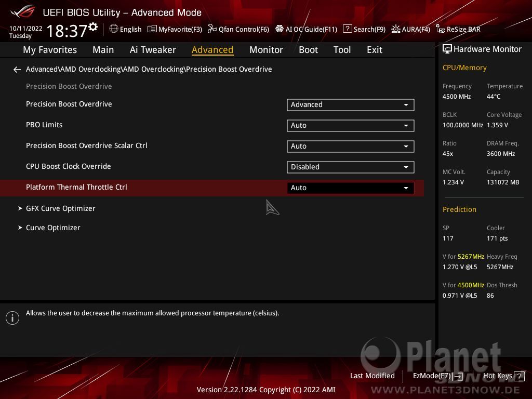Click Qfan Control(F6) label
The width and height of the screenshot is (532, 399).
(244, 30)
